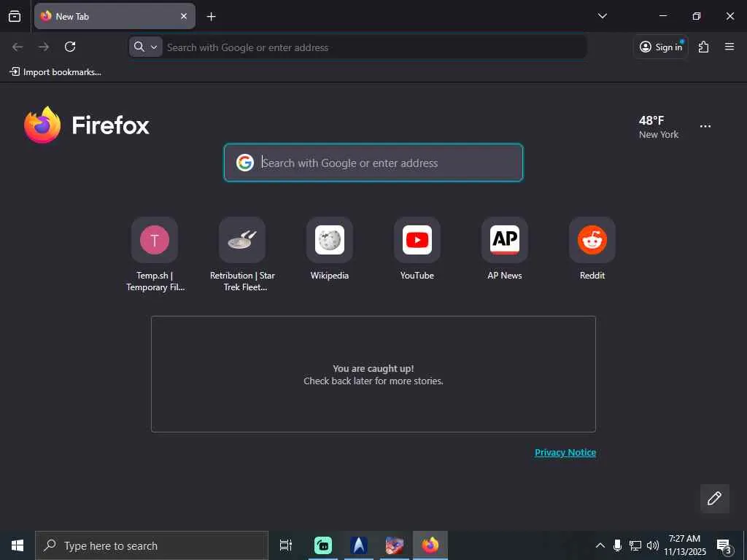747x560 pixels.
Task: Switch to the blue A-arrow taskbar app
Action: (x=359, y=545)
